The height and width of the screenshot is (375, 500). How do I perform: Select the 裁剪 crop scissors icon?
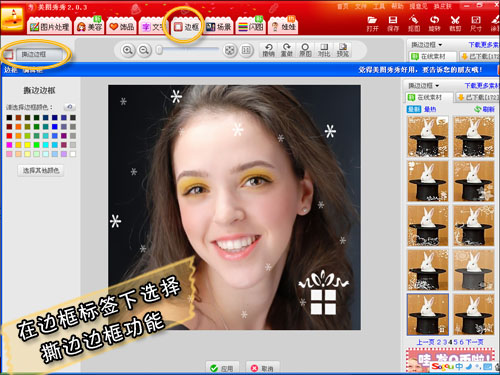455,24
